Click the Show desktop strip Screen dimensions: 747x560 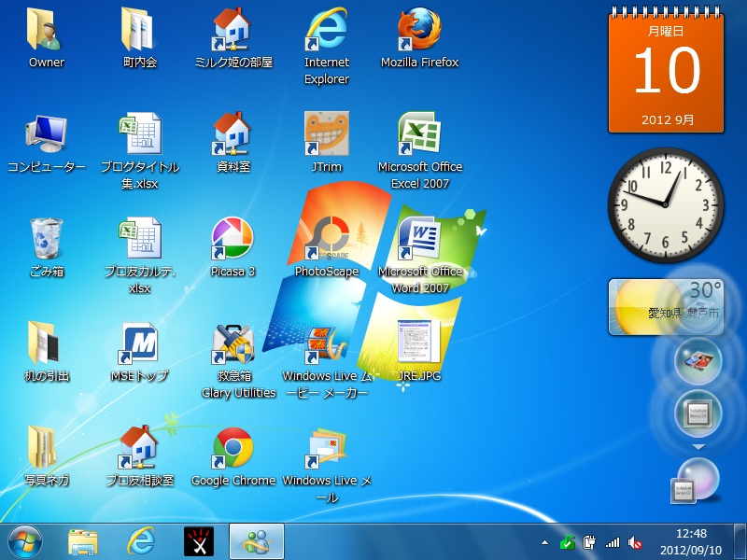pos(740,541)
